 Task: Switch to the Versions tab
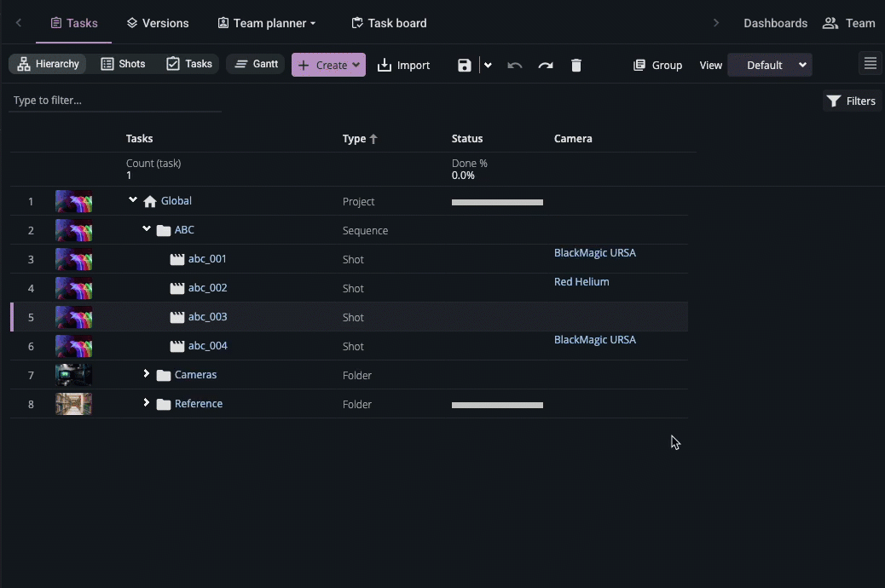pyautogui.click(x=158, y=23)
